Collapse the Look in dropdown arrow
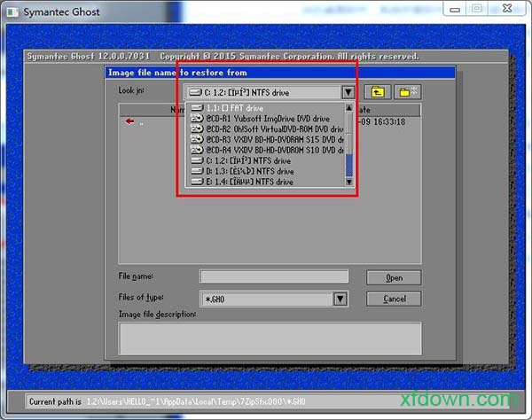The height and width of the screenshot is (420, 532). 348,92
